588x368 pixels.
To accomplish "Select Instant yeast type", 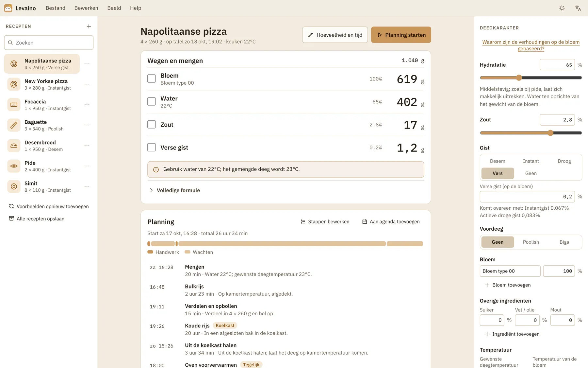I will pyautogui.click(x=531, y=161).
